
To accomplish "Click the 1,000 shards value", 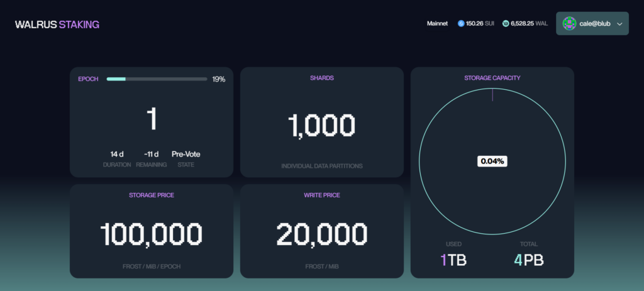I will click(321, 126).
